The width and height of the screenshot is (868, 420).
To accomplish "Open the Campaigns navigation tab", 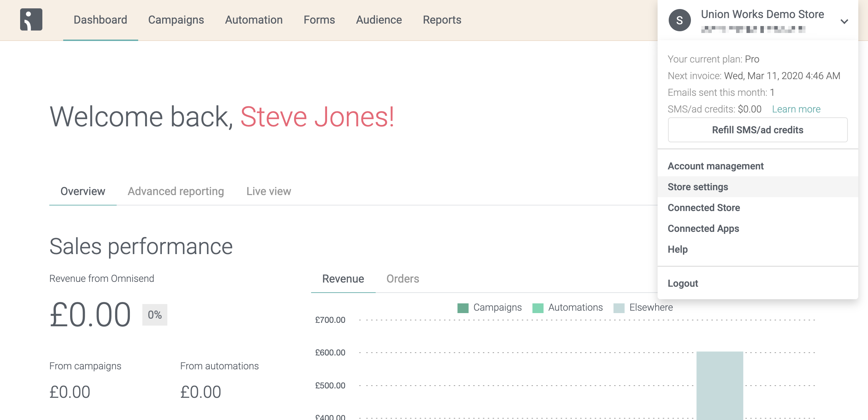I will pyautogui.click(x=176, y=20).
